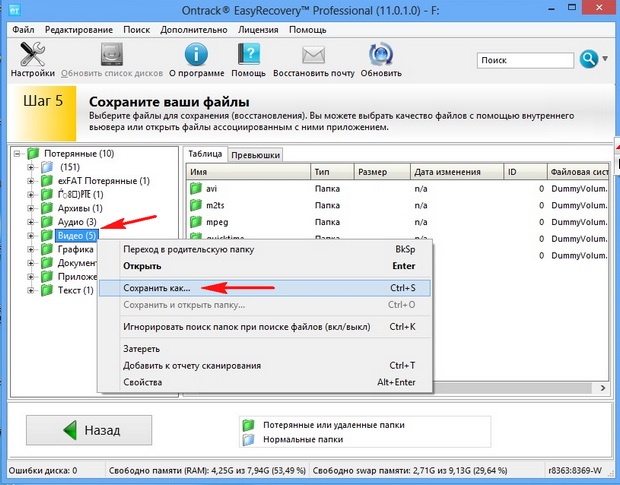Select the m2ts folder row
Image resolution: width=620 pixels, height=485 pixels.
(218, 205)
